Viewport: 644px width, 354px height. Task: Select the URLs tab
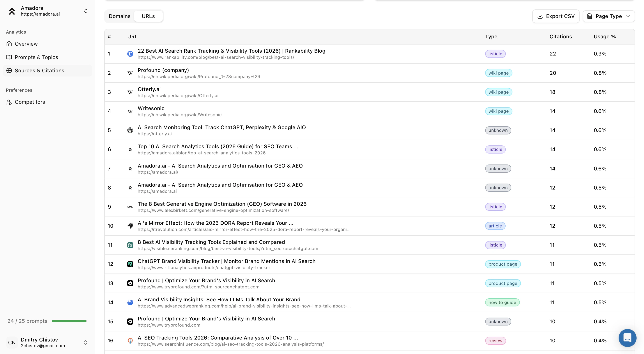tap(148, 16)
